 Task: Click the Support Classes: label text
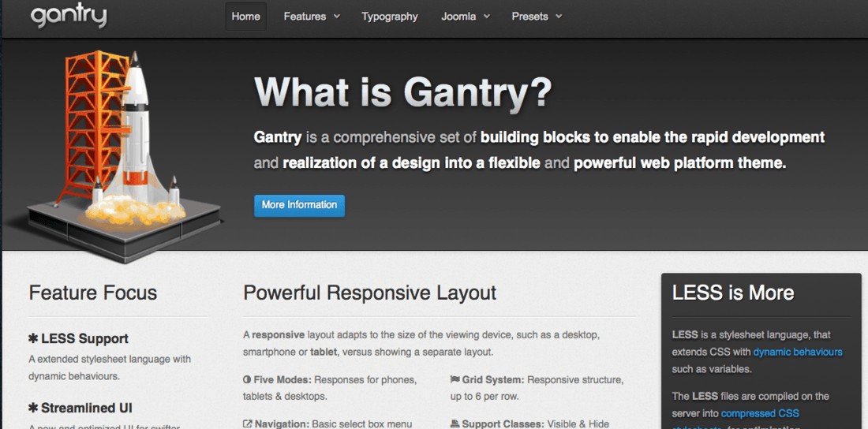[503, 424]
